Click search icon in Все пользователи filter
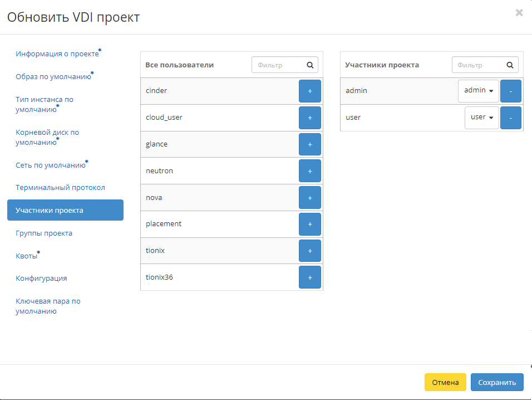The height and width of the screenshot is (400, 532). (310, 65)
